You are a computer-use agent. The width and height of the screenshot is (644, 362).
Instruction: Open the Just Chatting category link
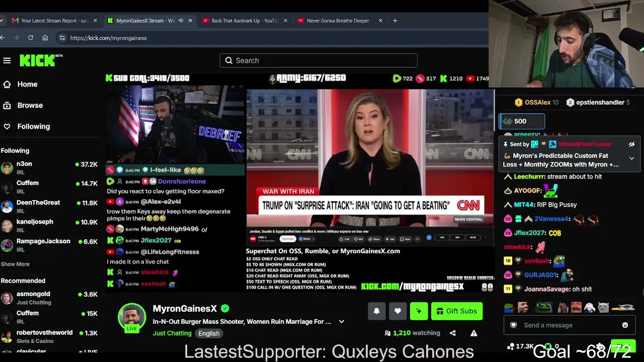[172, 333]
